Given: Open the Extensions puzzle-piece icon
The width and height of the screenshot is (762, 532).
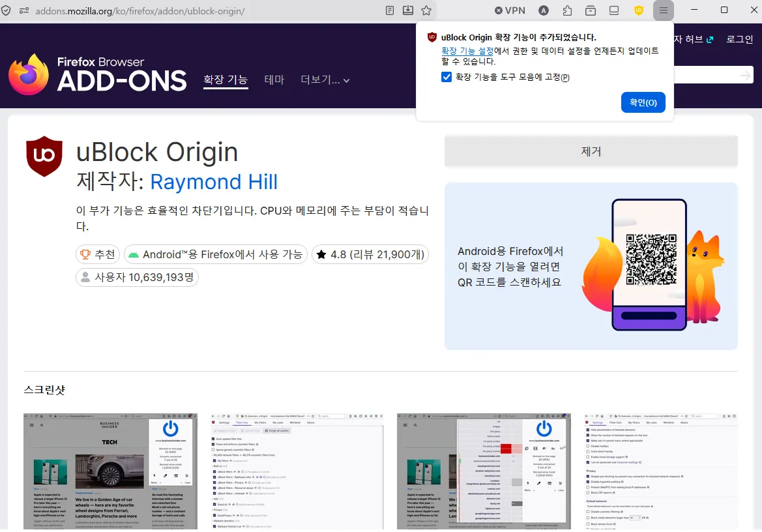Looking at the screenshot, I should (567, 10).
